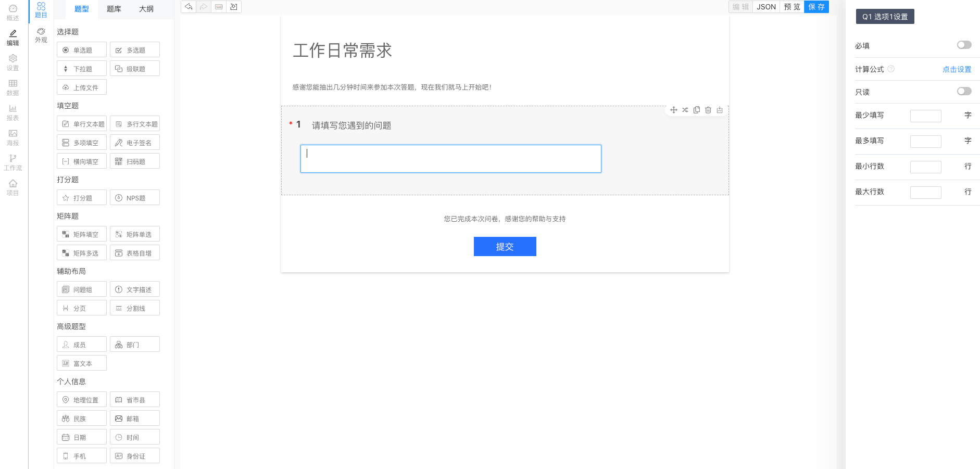980x469 pixels.
Task: Click the 保存 button
Action: point(816,7)
